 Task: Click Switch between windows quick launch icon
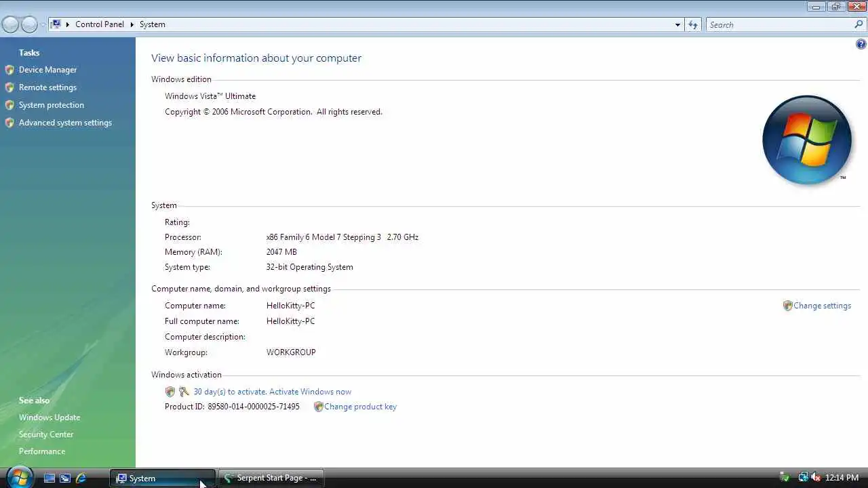pyautogui.click(x=65, y=479)
